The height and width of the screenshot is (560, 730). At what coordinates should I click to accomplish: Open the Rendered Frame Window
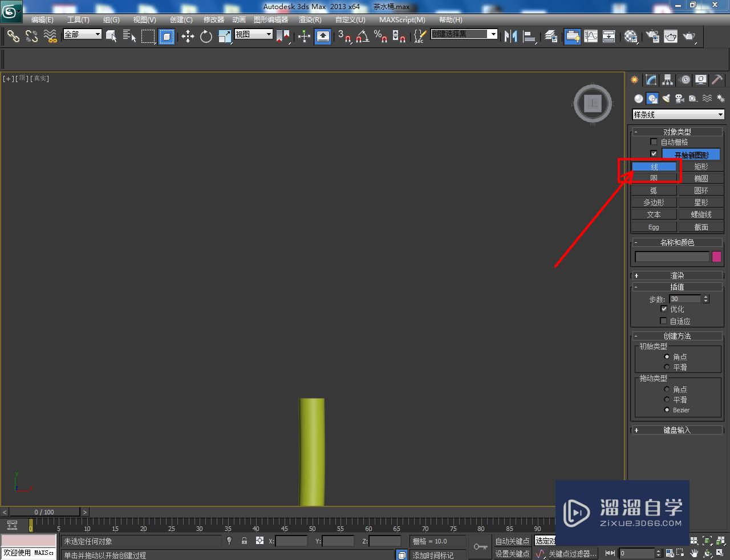pos(671,36)
